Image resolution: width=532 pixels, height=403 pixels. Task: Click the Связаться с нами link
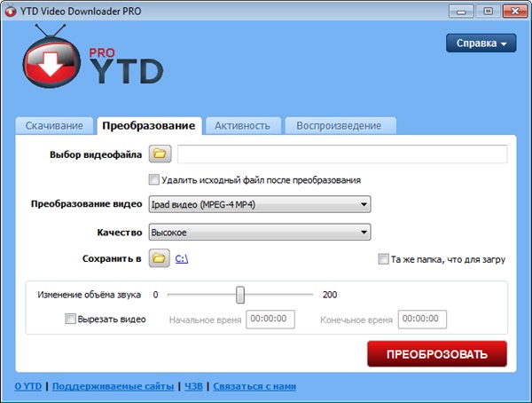pyautogui.click(x=254, y=386)
